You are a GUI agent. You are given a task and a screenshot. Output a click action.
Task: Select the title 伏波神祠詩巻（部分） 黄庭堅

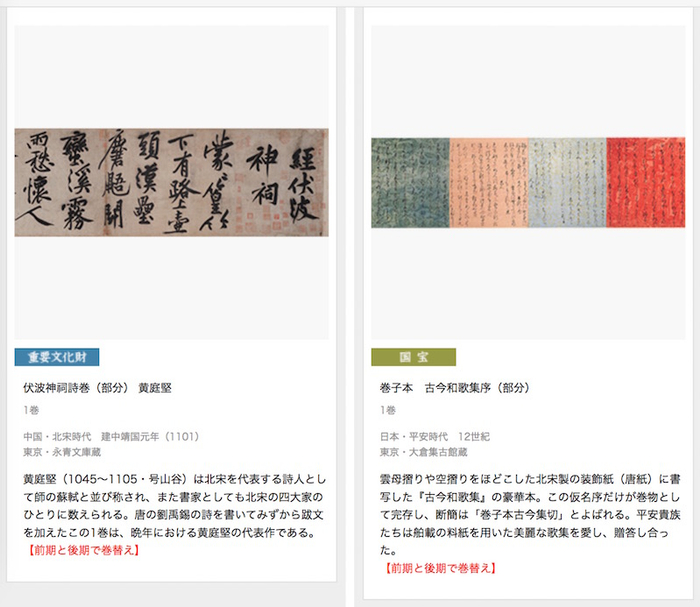point(97,388)
